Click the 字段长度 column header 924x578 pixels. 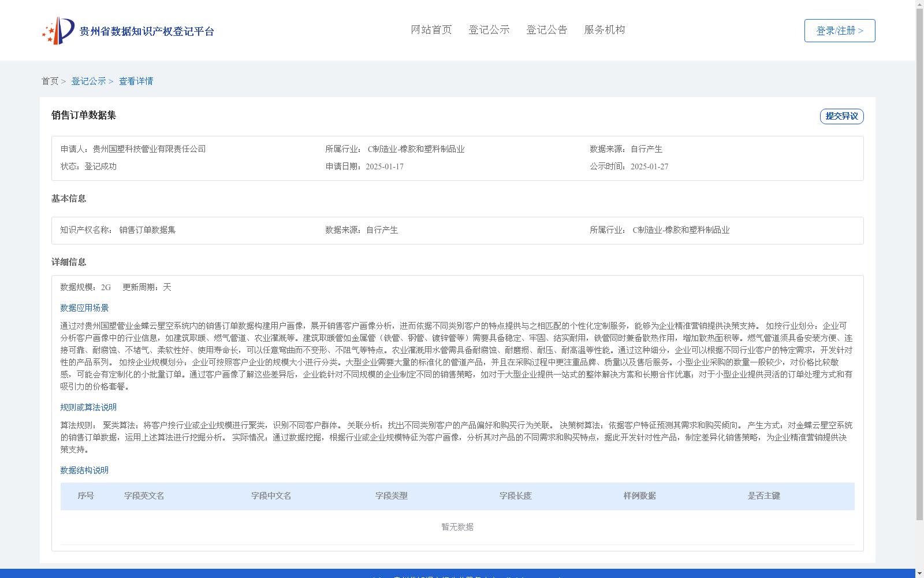(516, 496)
